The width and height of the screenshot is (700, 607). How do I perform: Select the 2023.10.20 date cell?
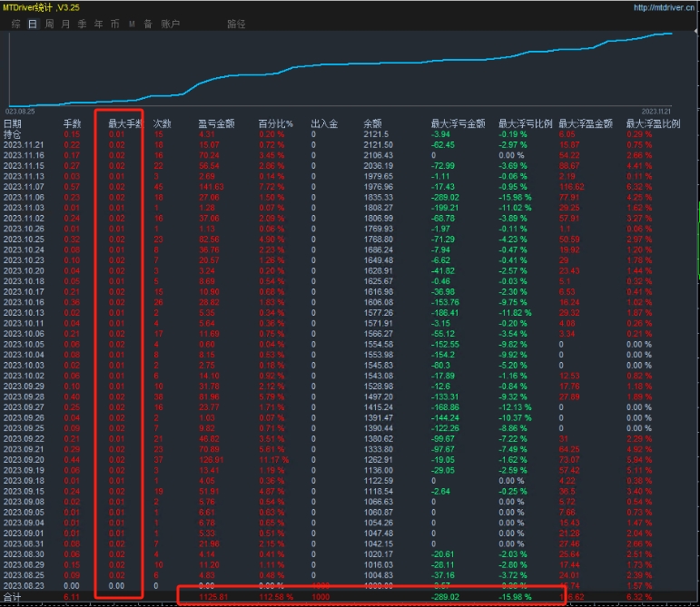click(24, 270)
